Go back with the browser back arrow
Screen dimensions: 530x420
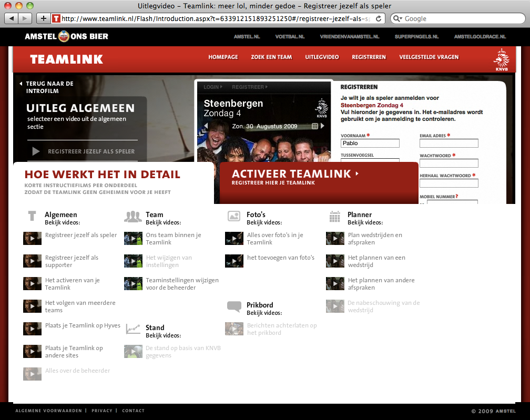[12, 18]
